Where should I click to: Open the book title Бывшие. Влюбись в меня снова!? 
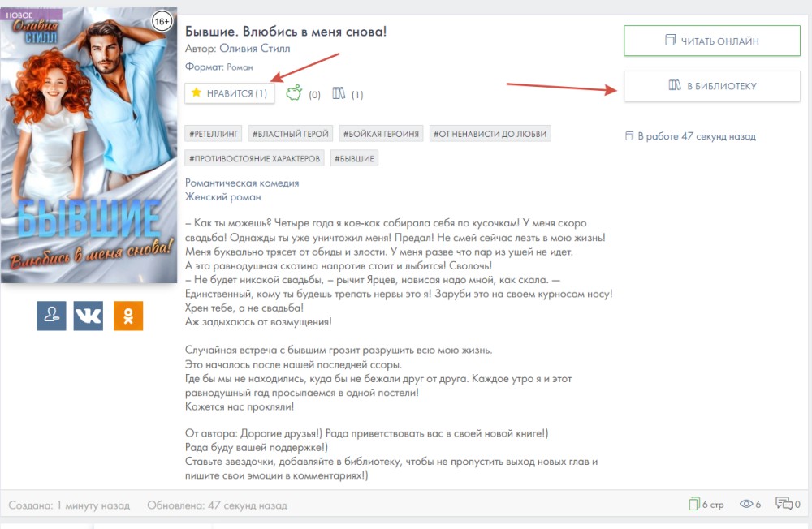tap(286, 32)
